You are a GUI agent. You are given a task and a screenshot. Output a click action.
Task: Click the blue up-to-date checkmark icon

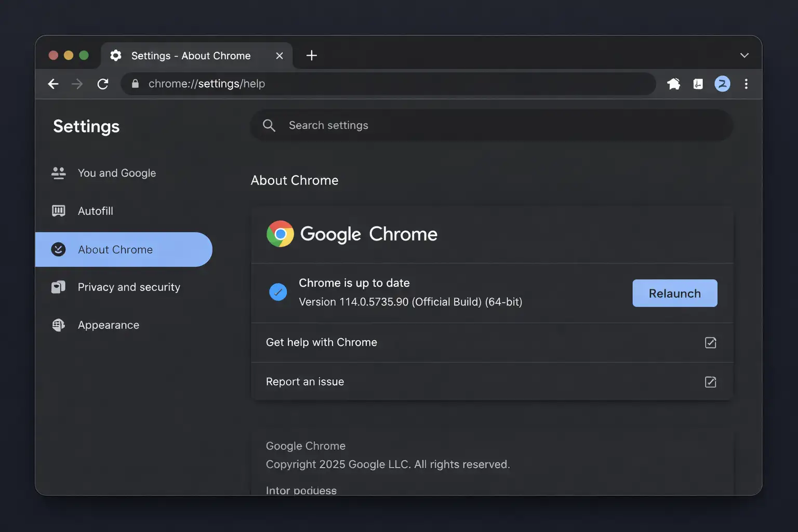[278, 292]
